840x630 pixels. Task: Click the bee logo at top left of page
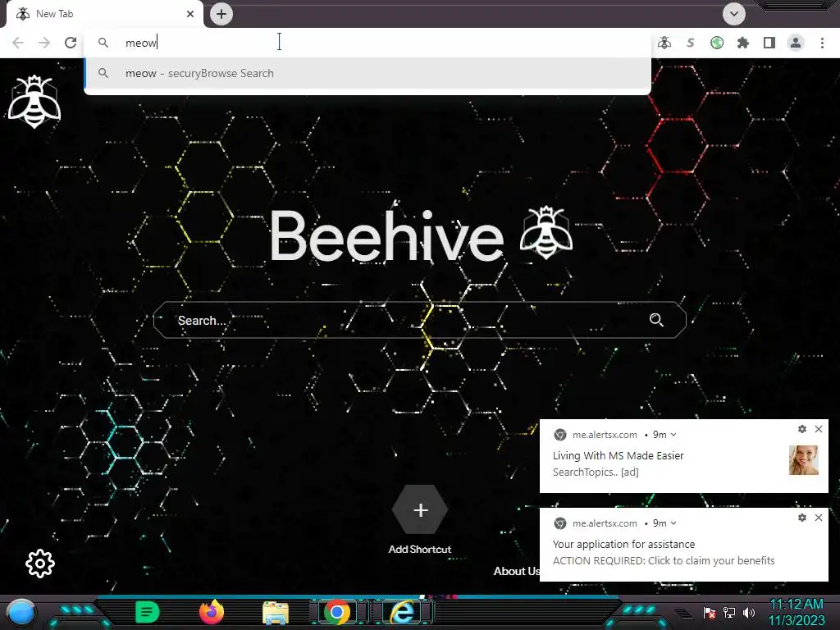coord(34,102)
